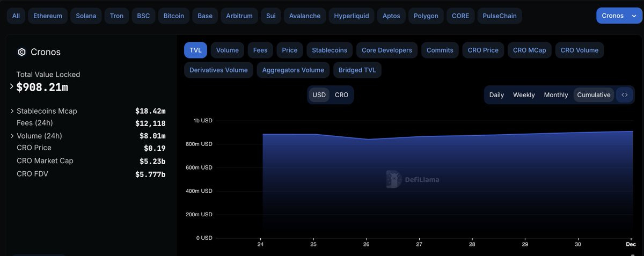Click the 400m USD y-axis label
The image size is (644, 256).
[199, 191]
